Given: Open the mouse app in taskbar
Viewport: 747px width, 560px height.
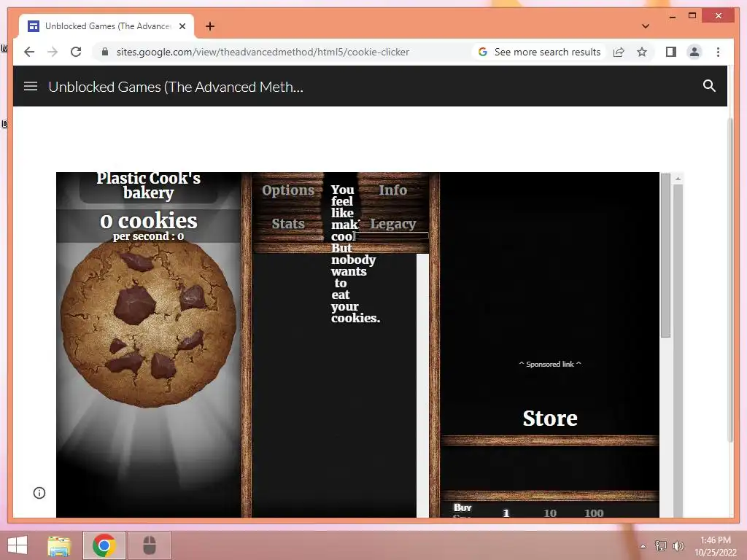Looking at the screenshot, I should click(149, 545).
